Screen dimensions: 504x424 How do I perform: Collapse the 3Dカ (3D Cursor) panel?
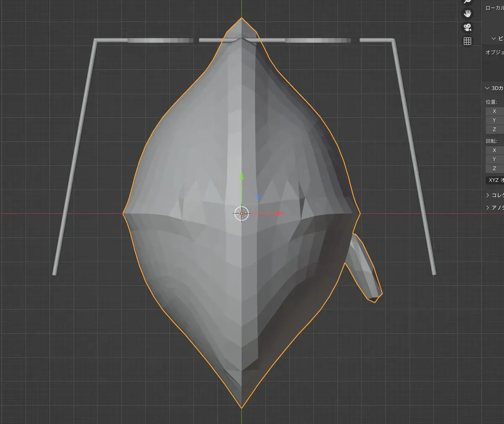point(488,89)
